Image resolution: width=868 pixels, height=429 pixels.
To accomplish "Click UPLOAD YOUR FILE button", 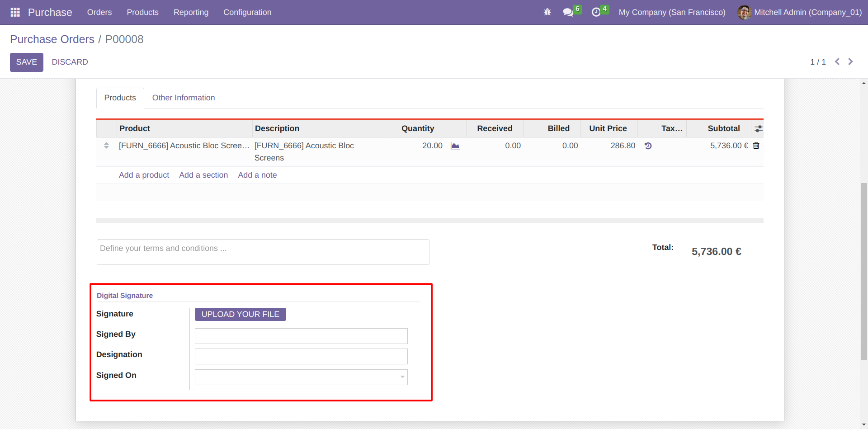I will 241,314.
